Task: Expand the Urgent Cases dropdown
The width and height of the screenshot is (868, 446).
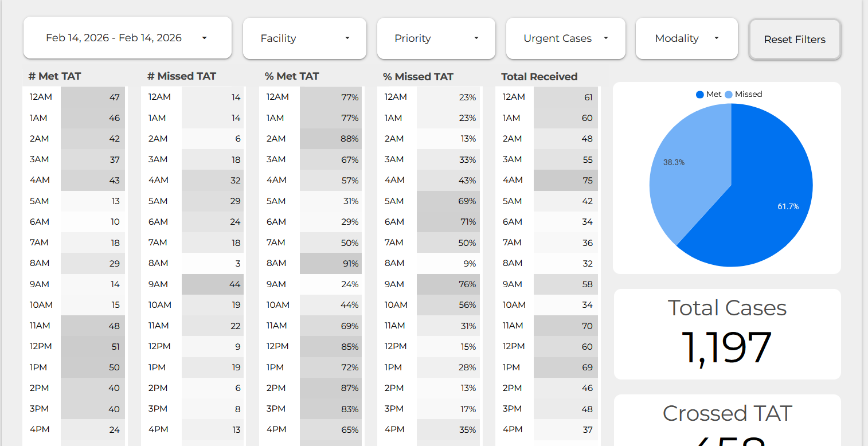Action: [565, 38]
